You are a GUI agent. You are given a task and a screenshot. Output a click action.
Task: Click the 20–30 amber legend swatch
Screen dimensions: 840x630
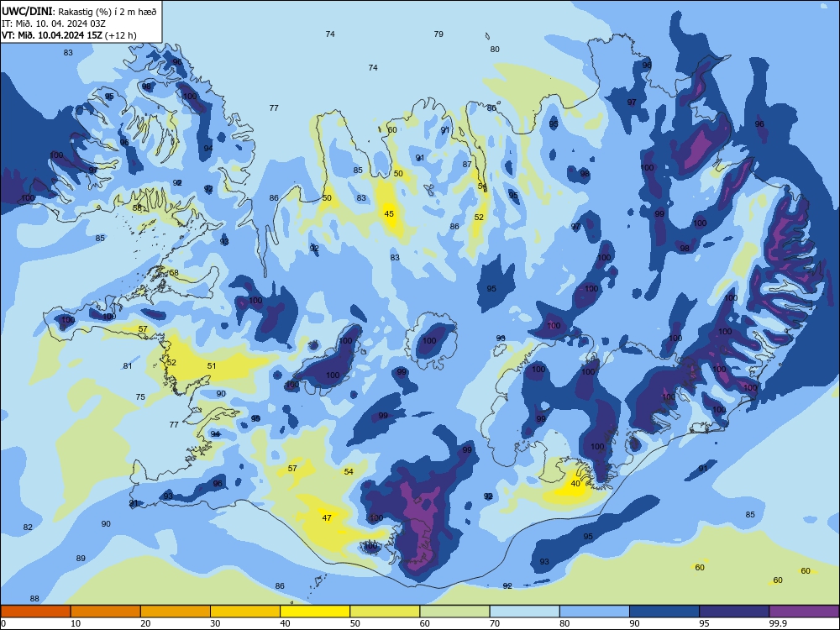point(176,612)
